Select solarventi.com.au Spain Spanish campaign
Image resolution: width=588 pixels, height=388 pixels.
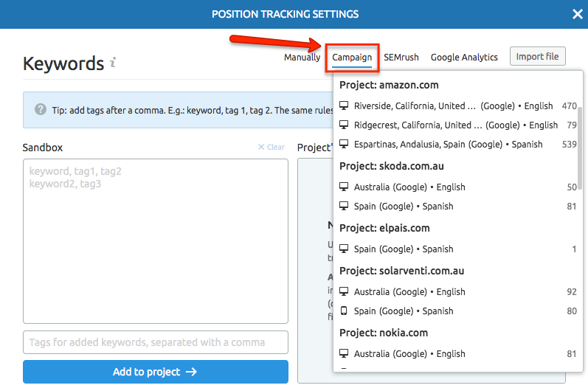[457, 311]
